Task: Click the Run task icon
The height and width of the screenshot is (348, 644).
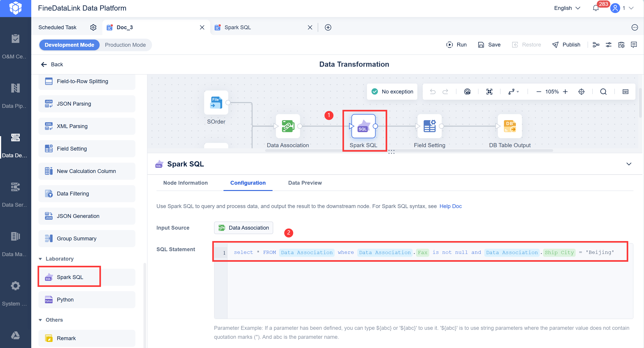Action: (449, 45)
